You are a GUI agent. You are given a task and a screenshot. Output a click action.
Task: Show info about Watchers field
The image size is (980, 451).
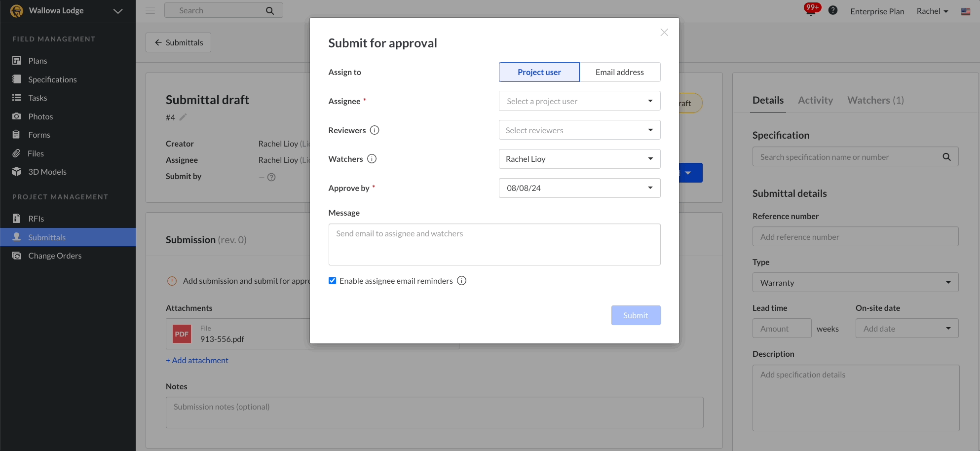coord(372,159)
